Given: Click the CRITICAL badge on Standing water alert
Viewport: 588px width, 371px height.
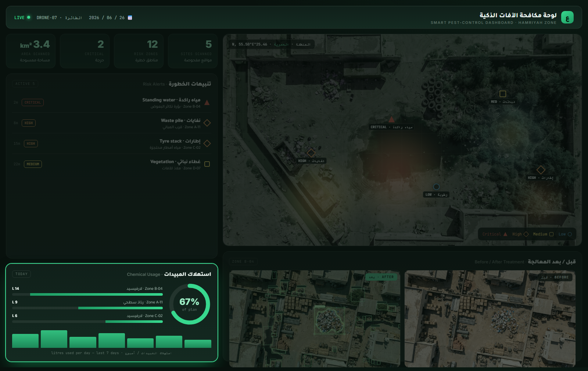Looking at the screenshot, I should (33, 102).
